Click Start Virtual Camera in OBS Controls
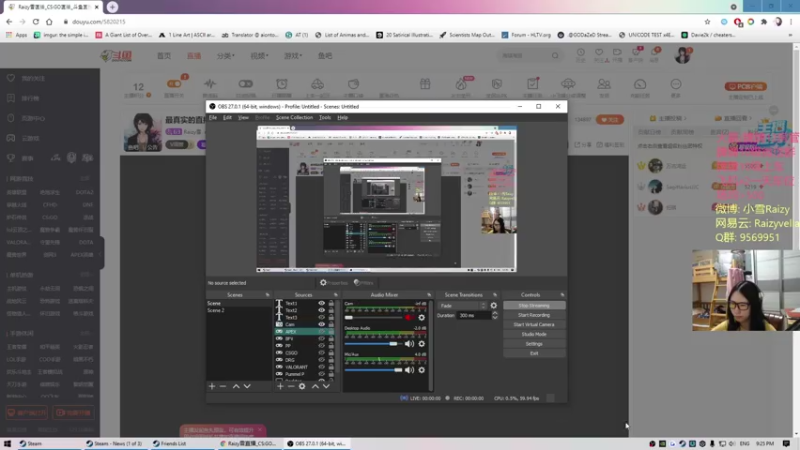Image resolution: width=800 pixels, height=450 pixels. (x=534, y=324)
